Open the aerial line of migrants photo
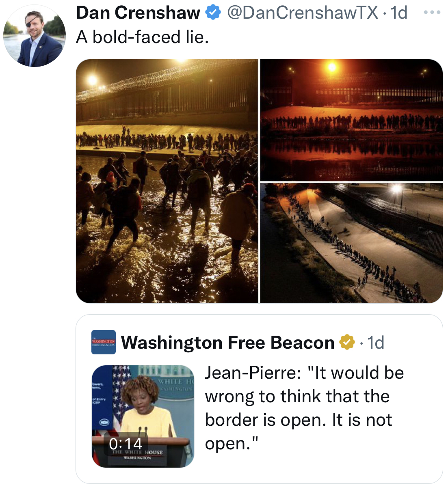The width and height of the screenshot is (448, 494). pyautogui.click(x=351, y=243)
